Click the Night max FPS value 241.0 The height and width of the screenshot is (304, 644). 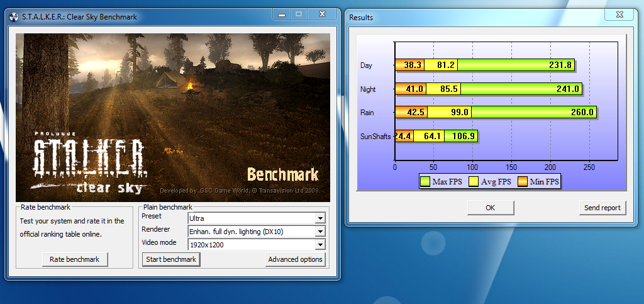pyautogui.click(x=568, y=89)
